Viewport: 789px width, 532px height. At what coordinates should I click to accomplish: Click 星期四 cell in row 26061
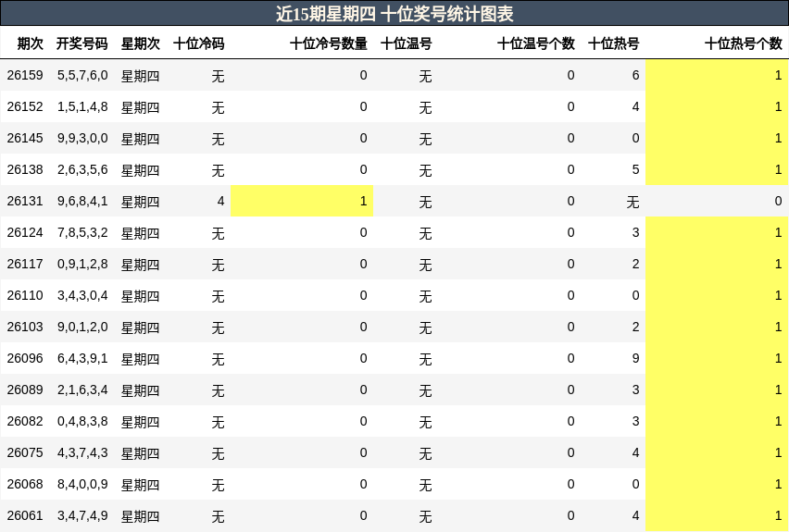tap(141, 516)
